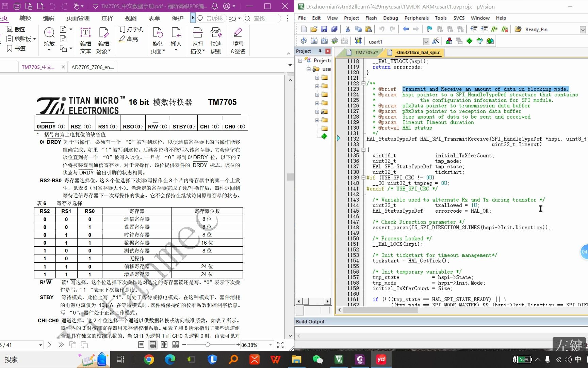Click the Screenshot (截图) tool

click(x=16, y=29)
